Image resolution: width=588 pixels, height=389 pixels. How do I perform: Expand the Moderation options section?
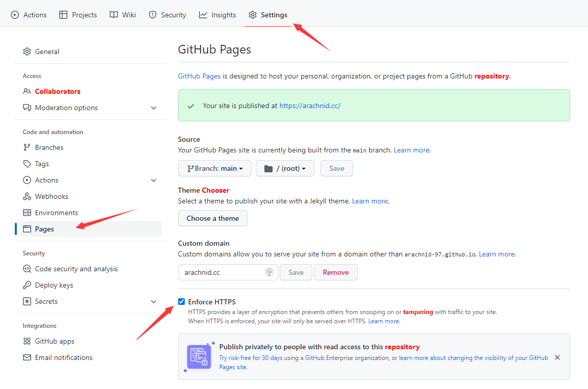[x=154, y=108]
